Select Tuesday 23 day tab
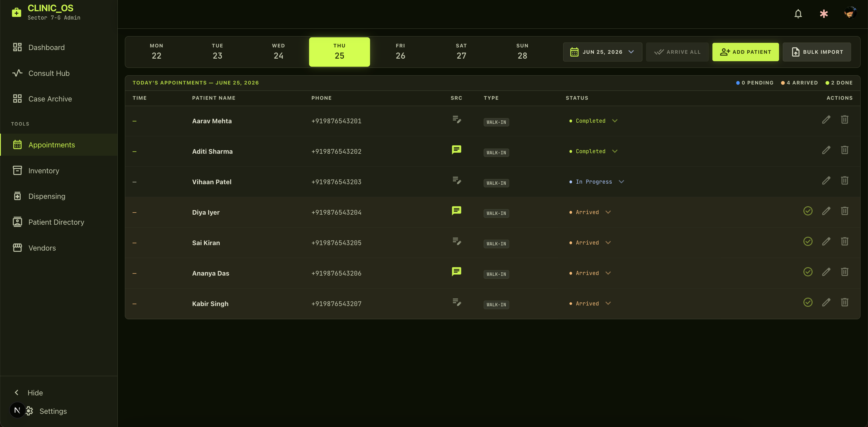This screenshot has height=427, width=868. click(217, 52)
